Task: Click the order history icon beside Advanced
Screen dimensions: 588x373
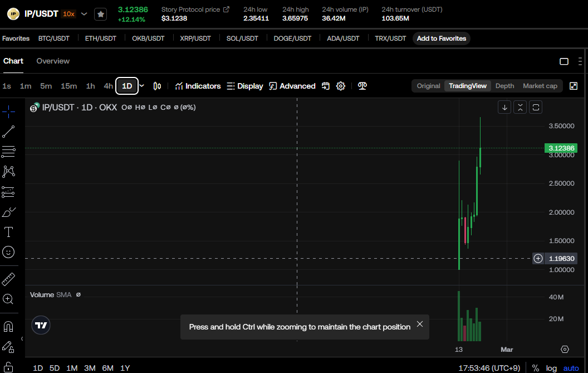Action: pos(326,86)
